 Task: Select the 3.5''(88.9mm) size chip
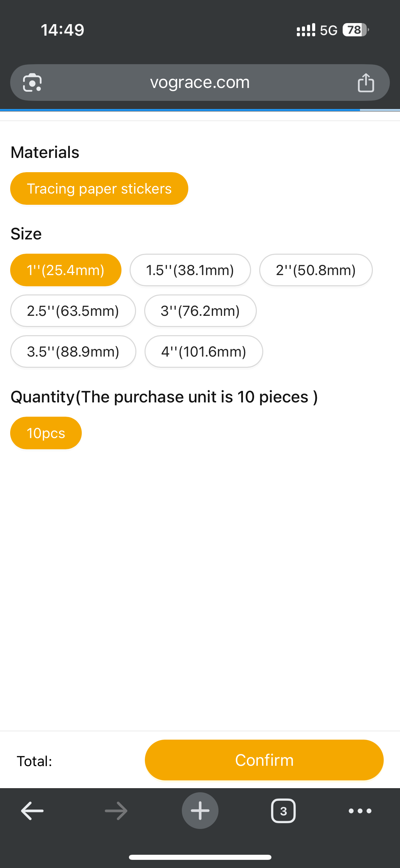pos(73,351)
